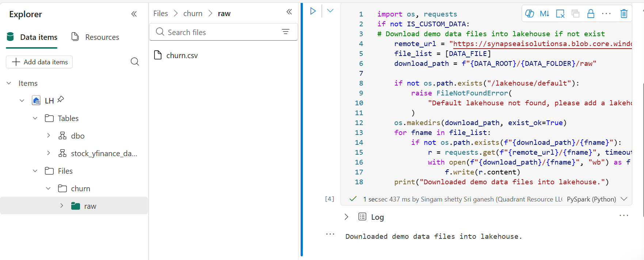The image size is (644, 260).
Task: Open more cell commands ellipsis in toolbar
Action: pyautogui.click(x=606, y=14)
